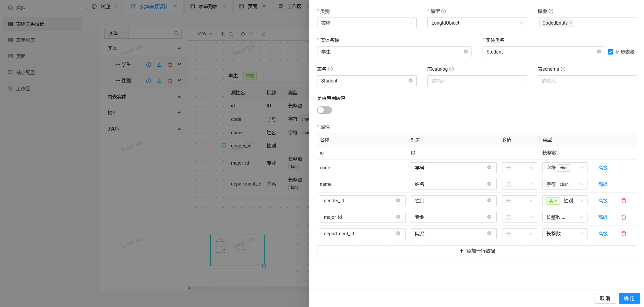Viewport: 644px width, 307px height.
Task: Open 高级 settings for code row
Action: [603, 168]
